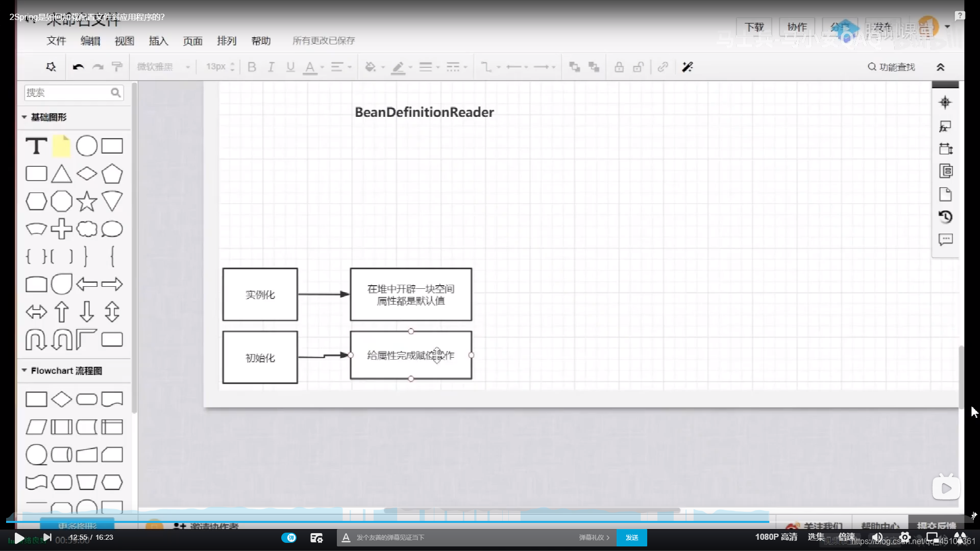Open the 视图 menu
980x551 pixels.
(125, 41)
